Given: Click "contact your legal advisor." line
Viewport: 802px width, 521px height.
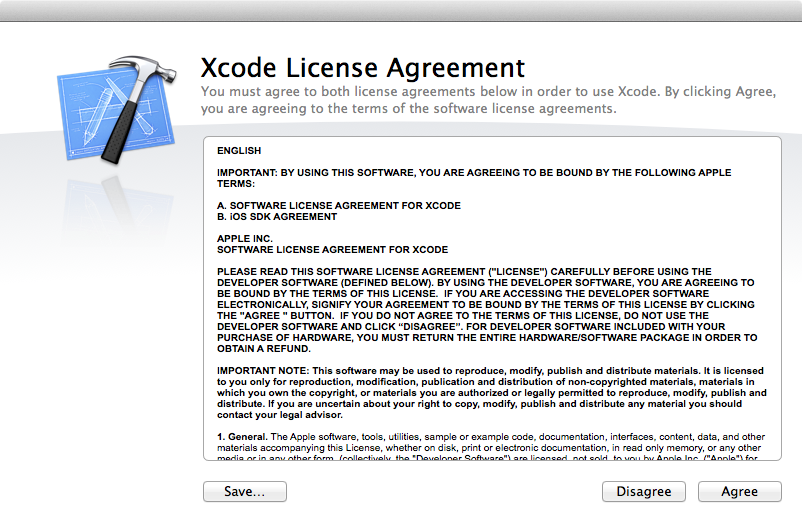Looking at the screenshot, I should tap(280, 415).
